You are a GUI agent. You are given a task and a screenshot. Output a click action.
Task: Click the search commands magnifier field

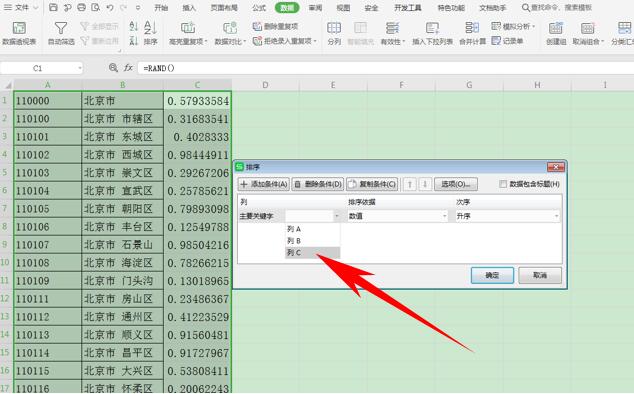coord(557,7)
